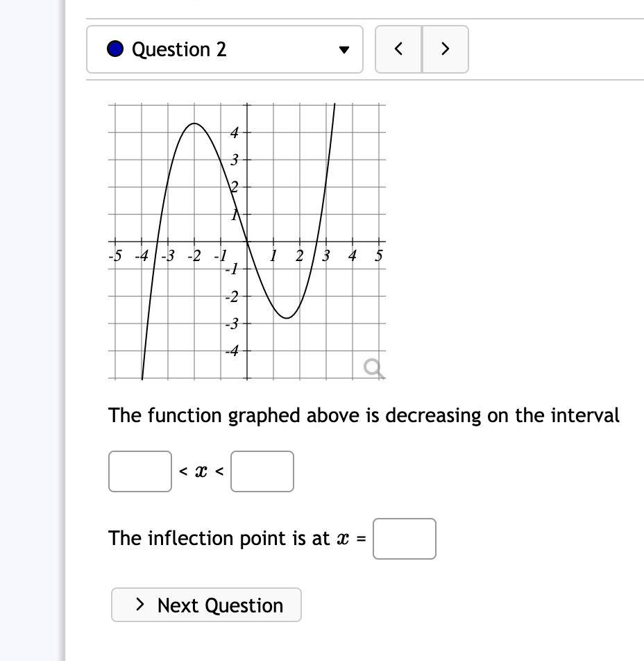Click the chevron inside Next Question button
644x661 pixels.
click(x=140, y=605)
